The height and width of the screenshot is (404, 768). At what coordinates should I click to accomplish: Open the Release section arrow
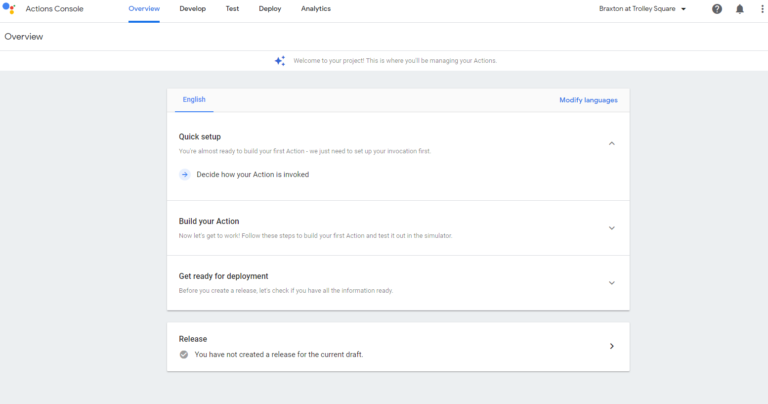coord(611,346)
